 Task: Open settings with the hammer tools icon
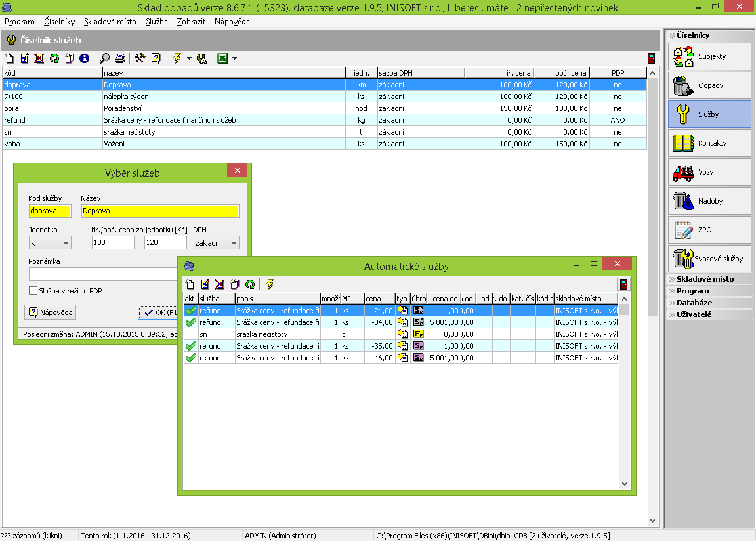click(140, 58)
